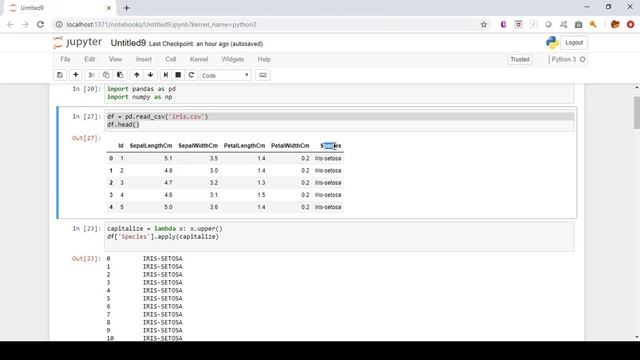The image size is (640, 360).
Task: Click into the import pandas code cell
Action: pyautogui.click(x=339, y=93)
